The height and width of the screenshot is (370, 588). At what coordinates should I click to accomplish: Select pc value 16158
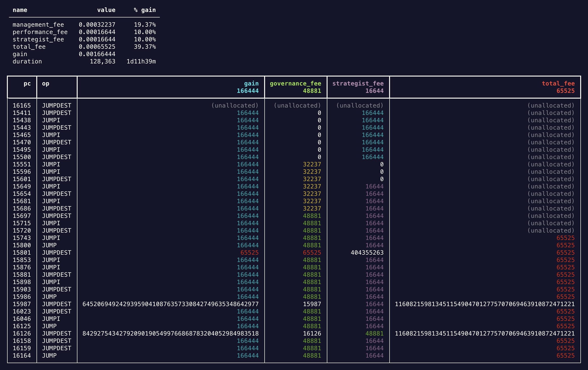(x=22, y=341)
